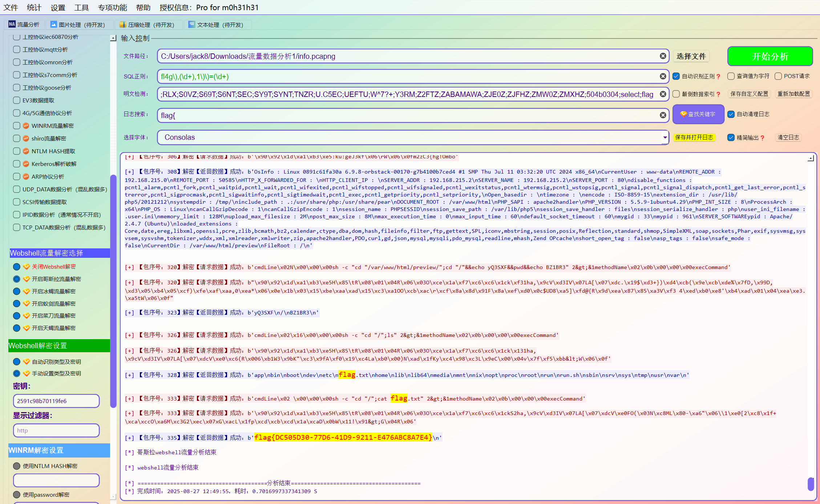820x504 pixels.
Task: Click the diamond icon next to 开启菜刀流量解密
Action: pos(26,316)
